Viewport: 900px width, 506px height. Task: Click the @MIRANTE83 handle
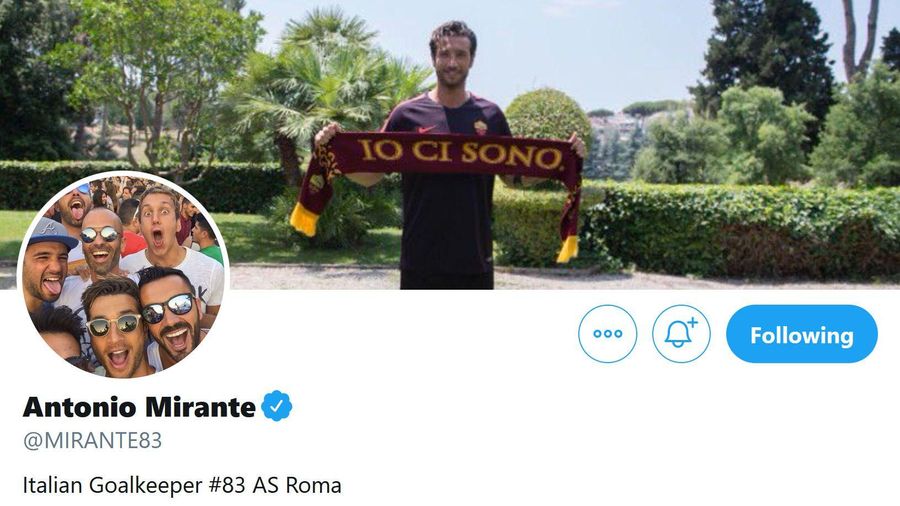click(x=92, y=441)
